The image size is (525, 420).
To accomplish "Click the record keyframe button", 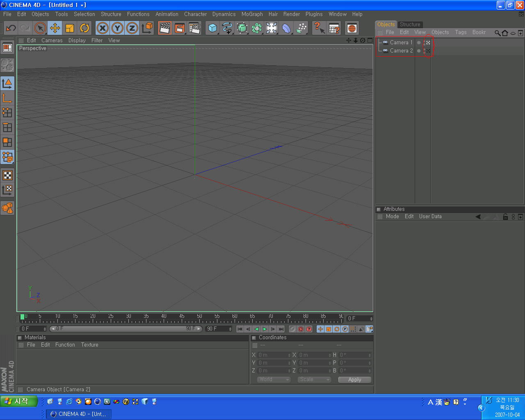I will pyautogui.click(x=292, y=329).
